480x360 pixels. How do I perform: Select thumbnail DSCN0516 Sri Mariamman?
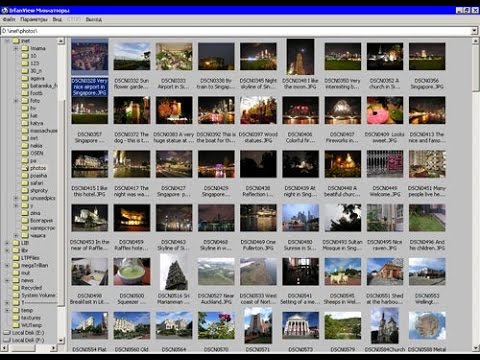point(174,272)
